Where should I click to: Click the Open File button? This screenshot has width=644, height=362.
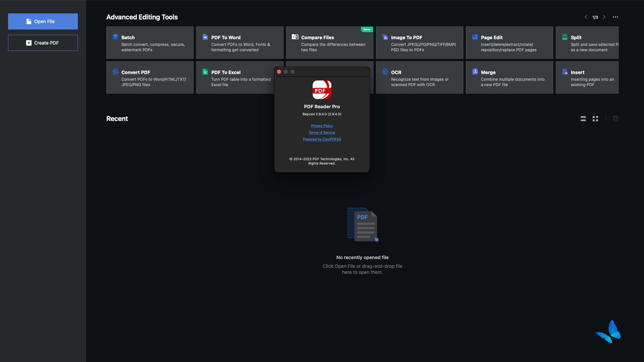click(x=43, y=21)
